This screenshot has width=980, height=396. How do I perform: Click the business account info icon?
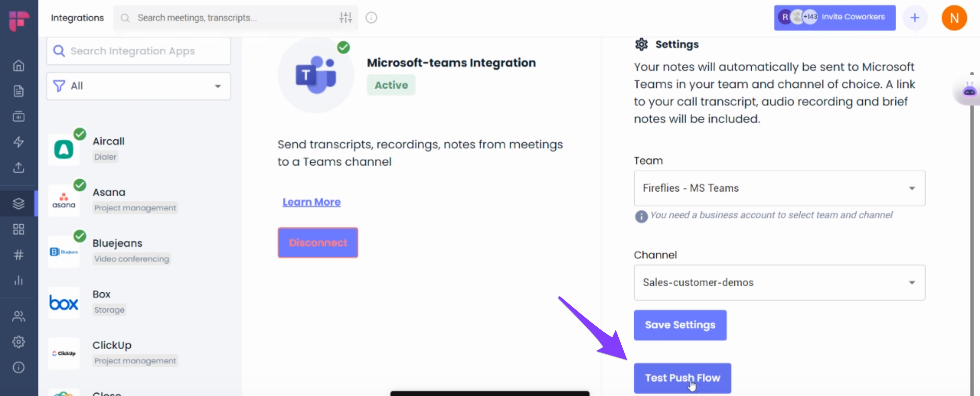tap(641, 216)
